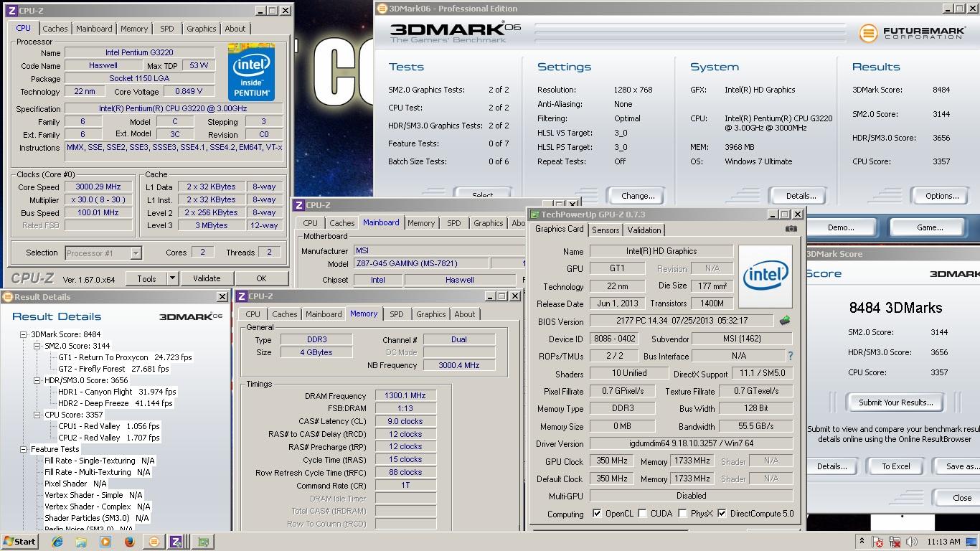Viewport: 980px width, 551px height.
Task: Open Internet Explorer from the taskbar
Action: click(x=57, y=542)
